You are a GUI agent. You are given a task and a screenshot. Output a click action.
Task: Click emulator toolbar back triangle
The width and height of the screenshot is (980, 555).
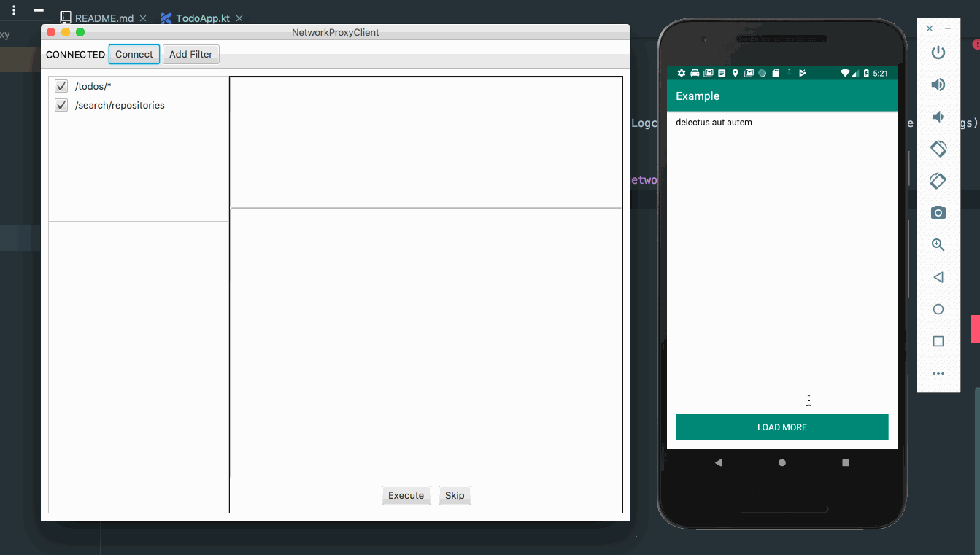pyautogui.click(x=938, y=277)
